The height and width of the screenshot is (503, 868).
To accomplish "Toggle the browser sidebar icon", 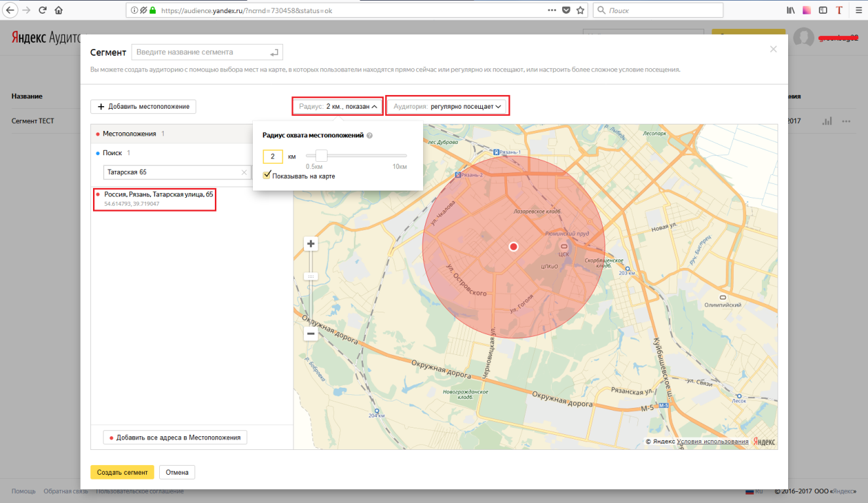I will coord(823,10).
